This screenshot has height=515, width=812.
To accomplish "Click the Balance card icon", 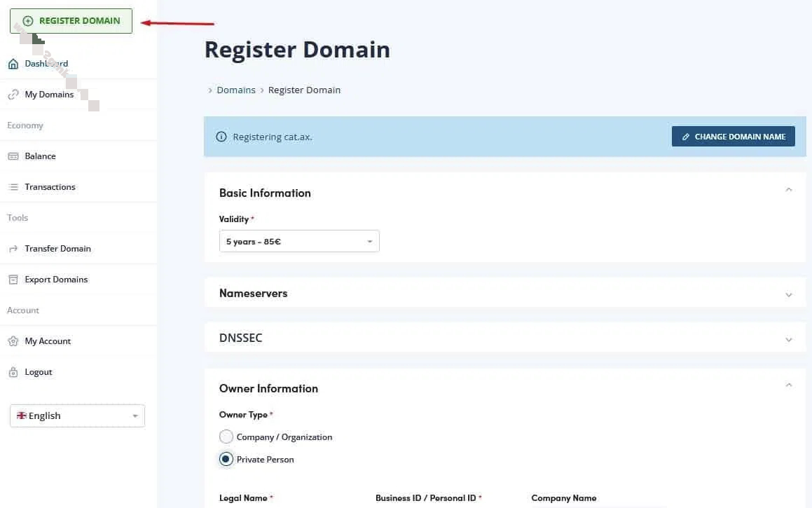I will point(13,156).
